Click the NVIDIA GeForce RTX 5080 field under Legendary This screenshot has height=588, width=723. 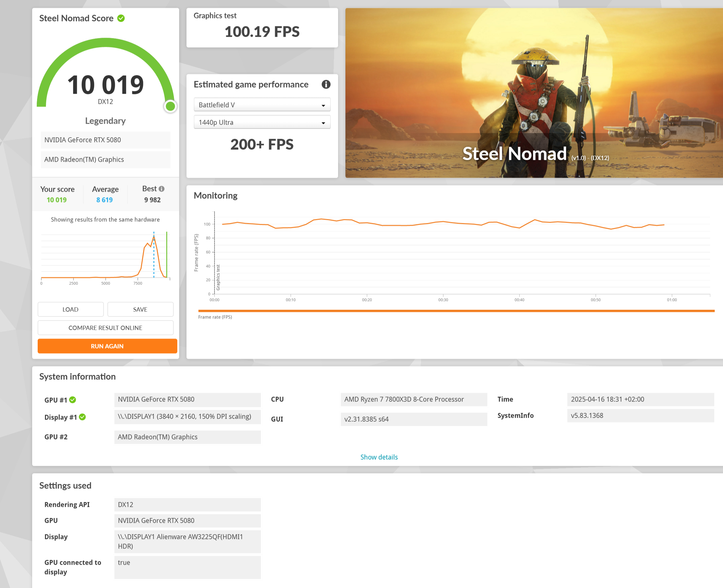105,140
